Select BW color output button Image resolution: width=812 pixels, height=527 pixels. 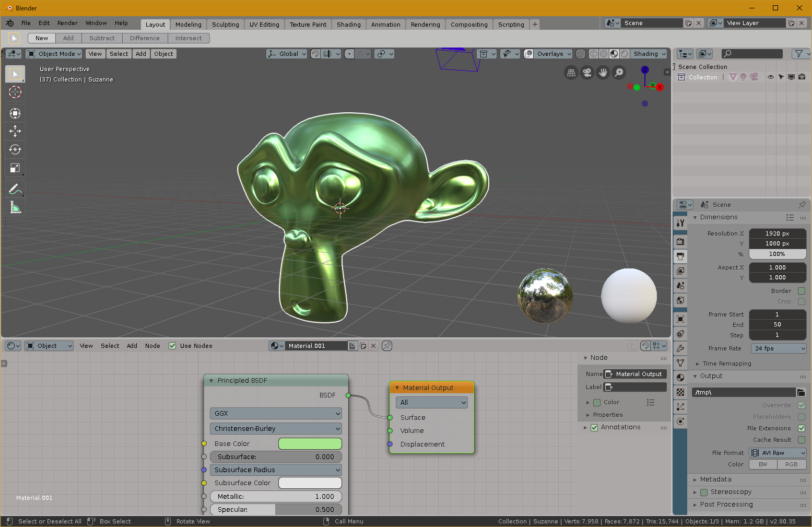tap(763, 464)
